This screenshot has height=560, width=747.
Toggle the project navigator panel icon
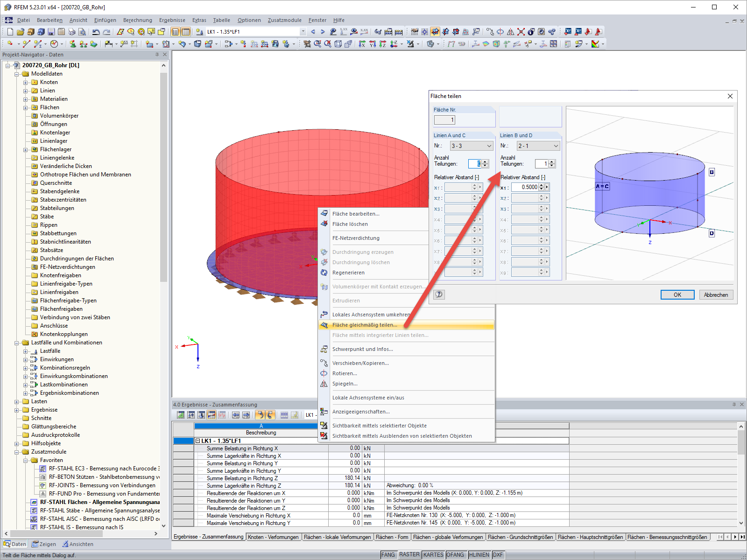coord(175,32)
